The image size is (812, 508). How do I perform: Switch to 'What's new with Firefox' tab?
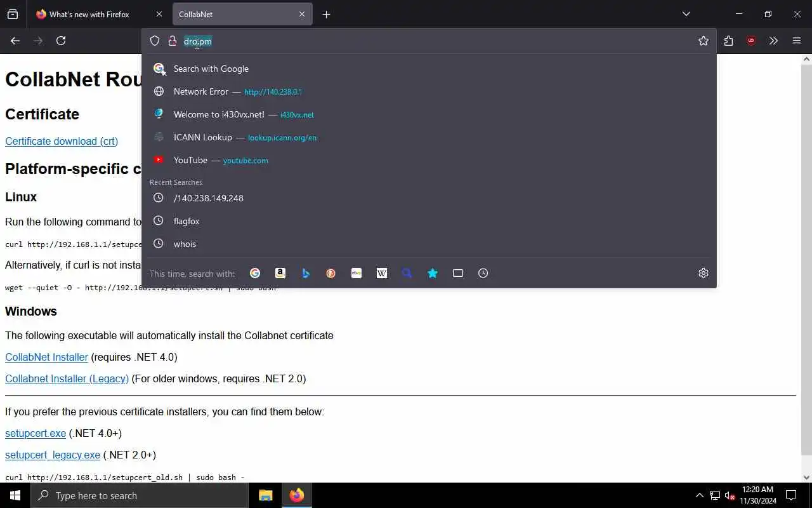click(89, 14)
